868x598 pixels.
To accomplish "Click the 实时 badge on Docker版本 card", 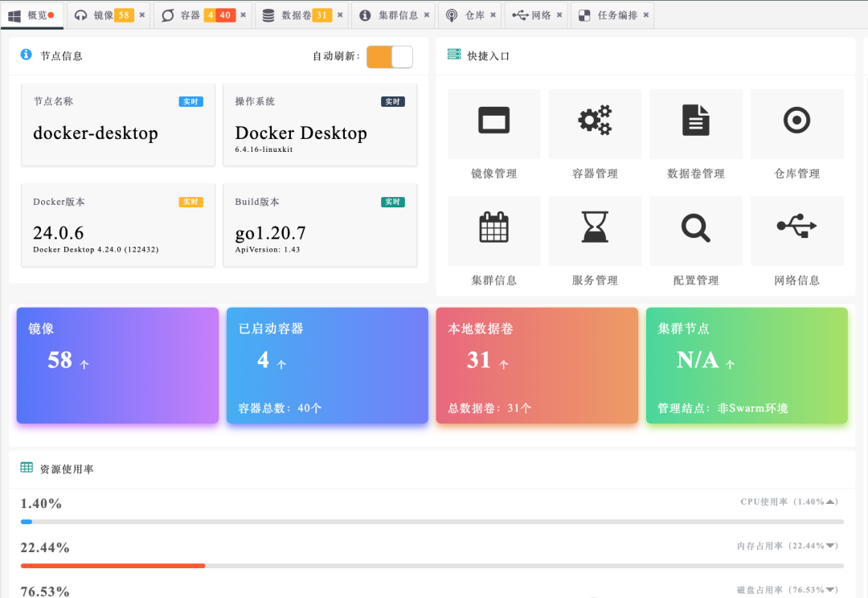I will coord(191,202).
